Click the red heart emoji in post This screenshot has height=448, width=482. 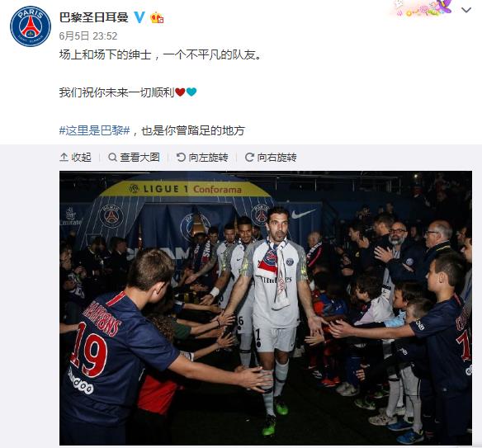(x=180, y=92)
